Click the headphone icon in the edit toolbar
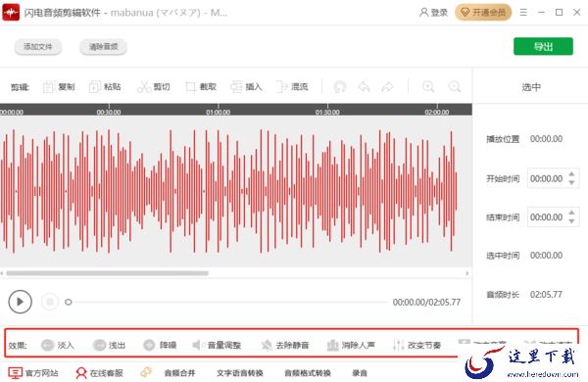Image resolution: width=588 pixels, height=382 pixels. (x=340, y=87)
